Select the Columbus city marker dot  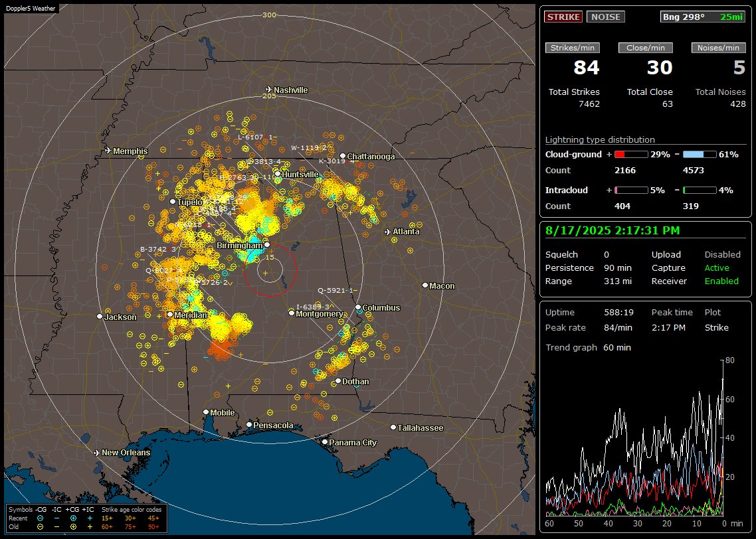358,307
